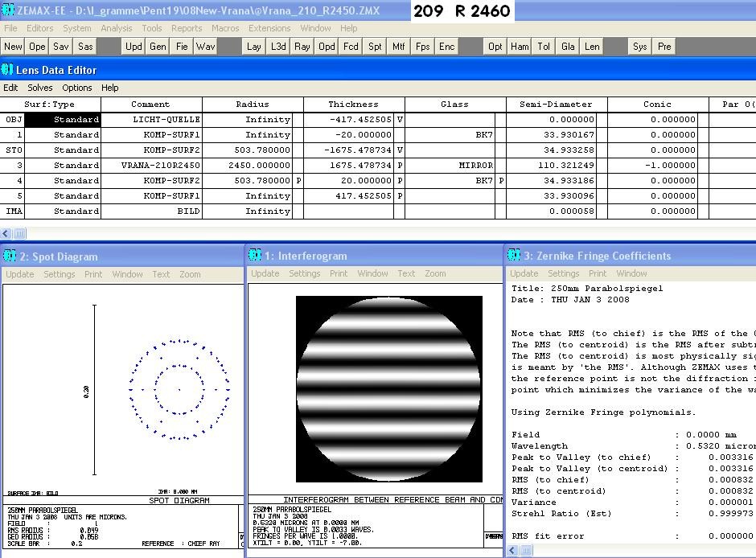Click Lens Data Editor window icon
The image size is (756, 558).
[x=7, y=69]
